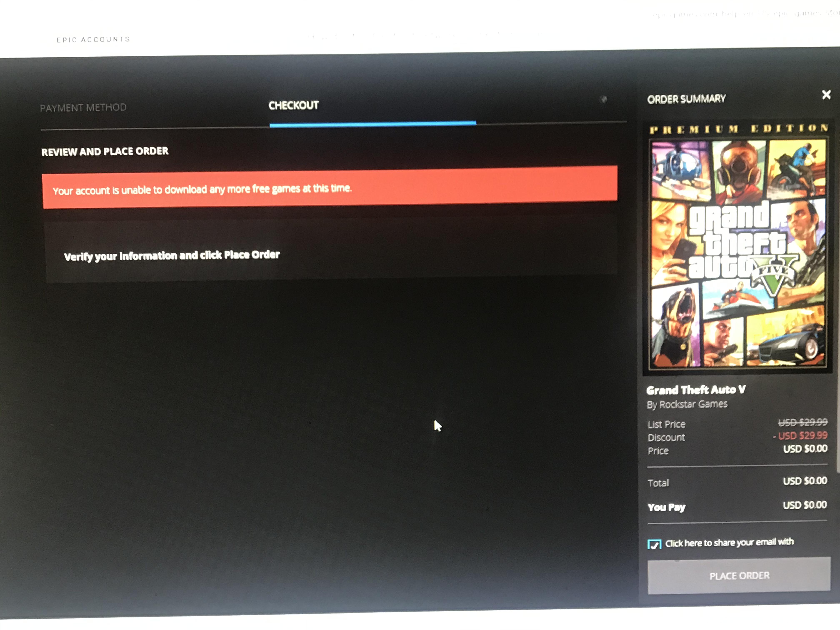Click the Review and Place Order heading
The image size is (840, 630).
pos(105,151)
